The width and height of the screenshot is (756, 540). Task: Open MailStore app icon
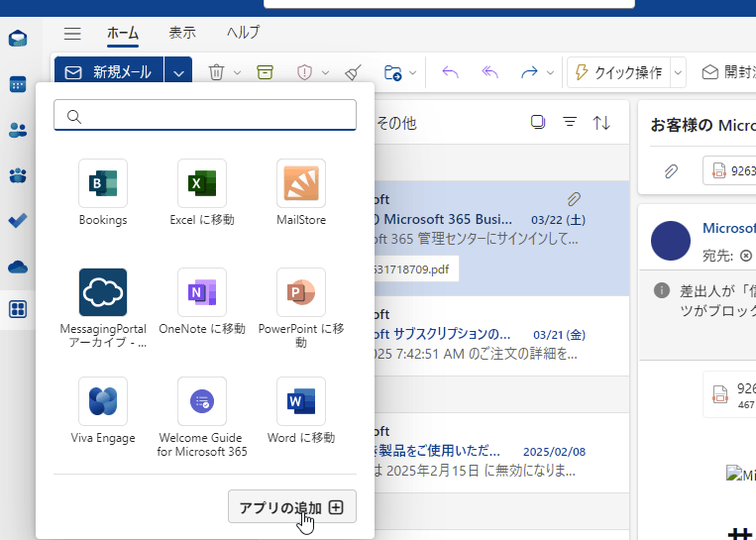click(x=301, y=184)
